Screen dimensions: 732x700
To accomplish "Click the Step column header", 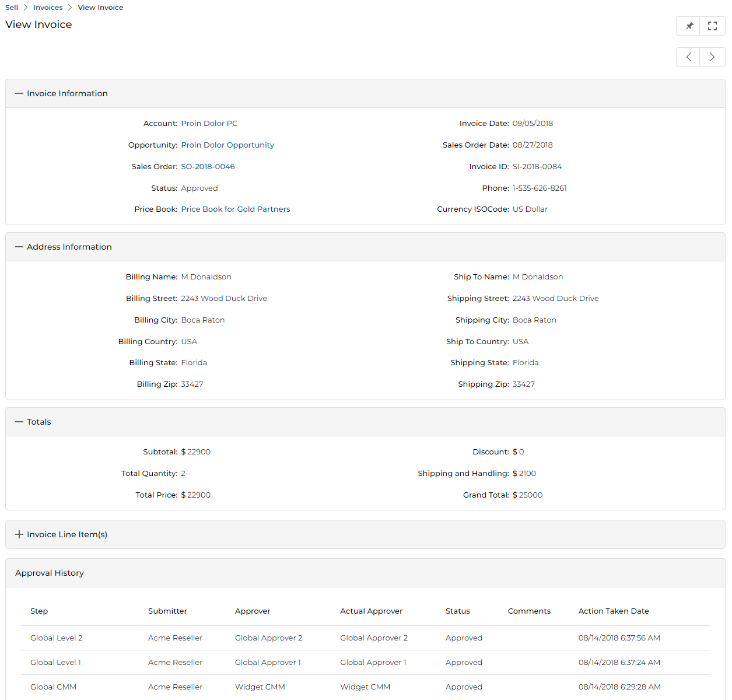I will (x=39, y=611).
